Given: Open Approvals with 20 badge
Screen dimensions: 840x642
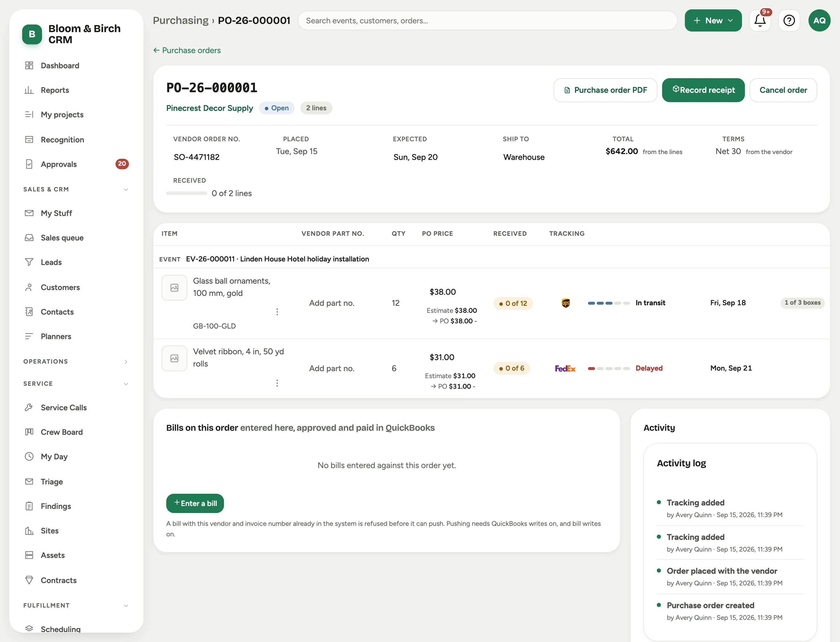Looking at the screenshot, I should pyautogui.click(x=76, y=164).
